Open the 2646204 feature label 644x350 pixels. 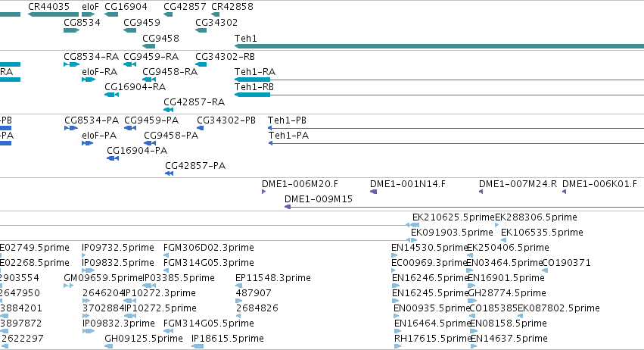(x=103, y=293)
